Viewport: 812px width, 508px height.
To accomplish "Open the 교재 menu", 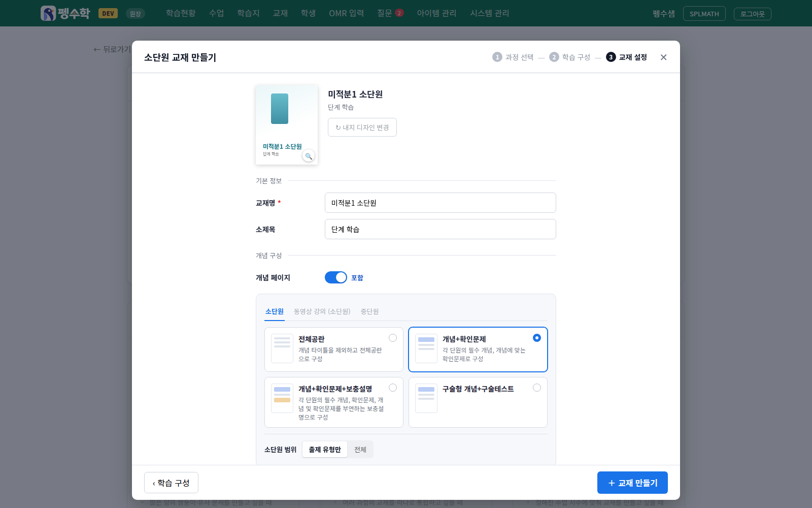I will [x=280, y=13].
